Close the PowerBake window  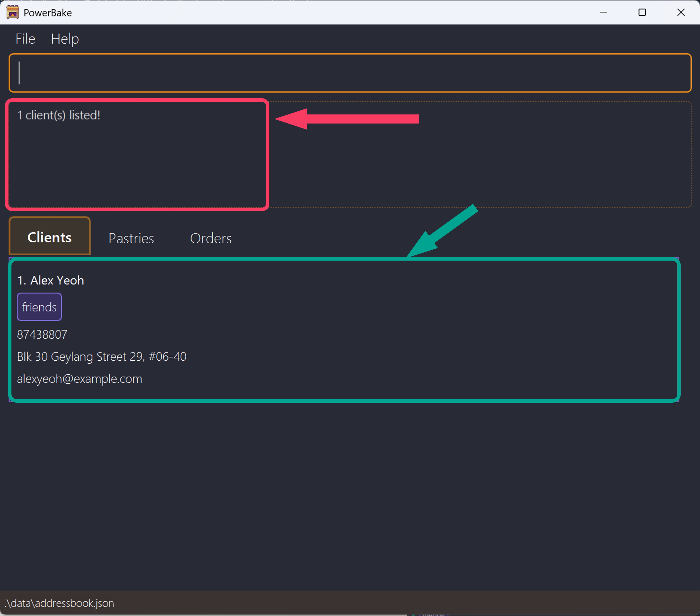(681, 12)
